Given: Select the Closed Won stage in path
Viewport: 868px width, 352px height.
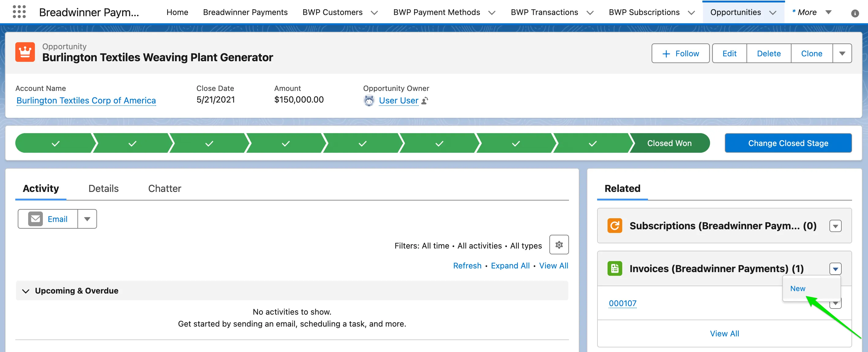Looking at the screenshot, I should 669,143.
